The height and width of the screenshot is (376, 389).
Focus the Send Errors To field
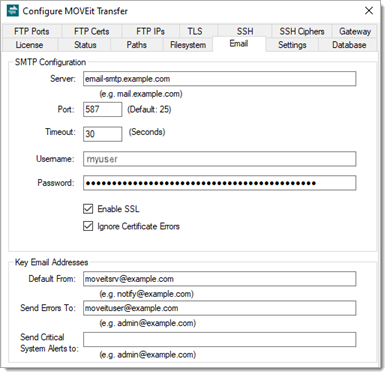coord(219,308)
